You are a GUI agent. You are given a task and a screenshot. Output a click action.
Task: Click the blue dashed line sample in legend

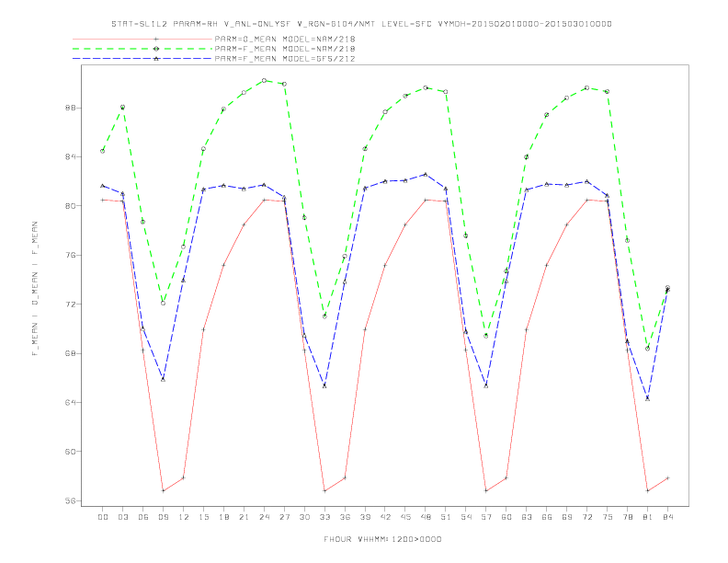point(142,59)
